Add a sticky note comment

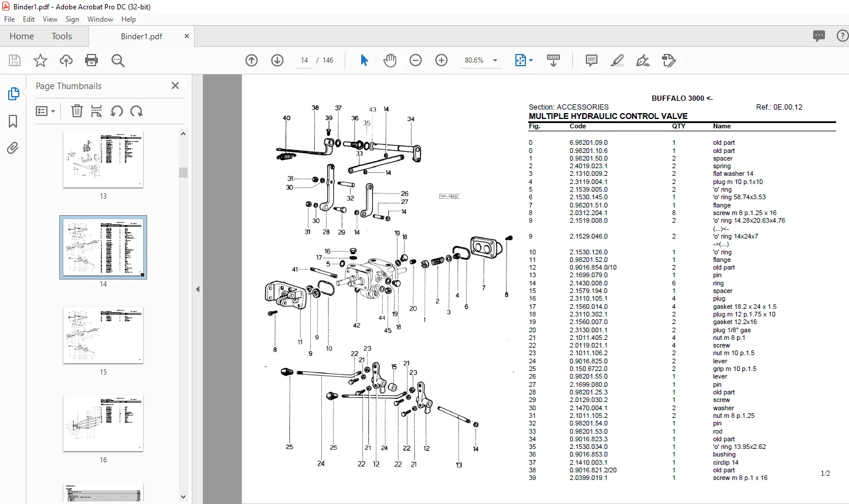coord(592,60)
